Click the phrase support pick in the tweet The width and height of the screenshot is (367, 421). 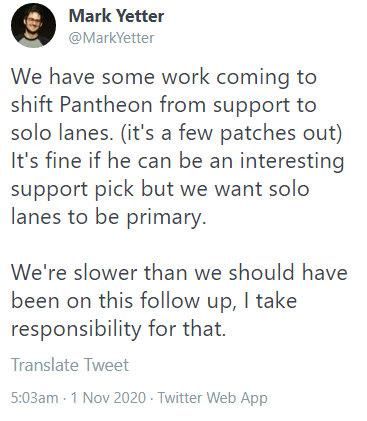73,189
